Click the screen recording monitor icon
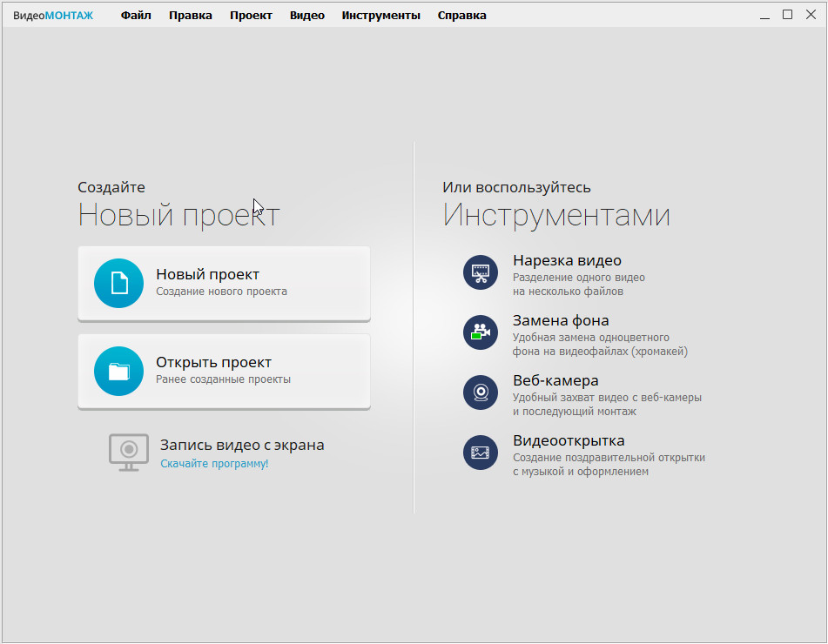 tap(129, 452)
